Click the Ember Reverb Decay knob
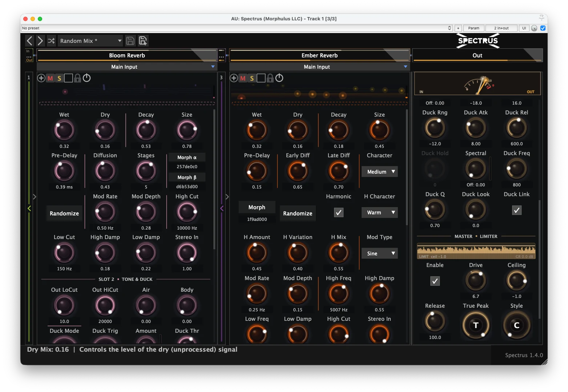568x392 pixels. pyautogui.click(x=339, y=131)
